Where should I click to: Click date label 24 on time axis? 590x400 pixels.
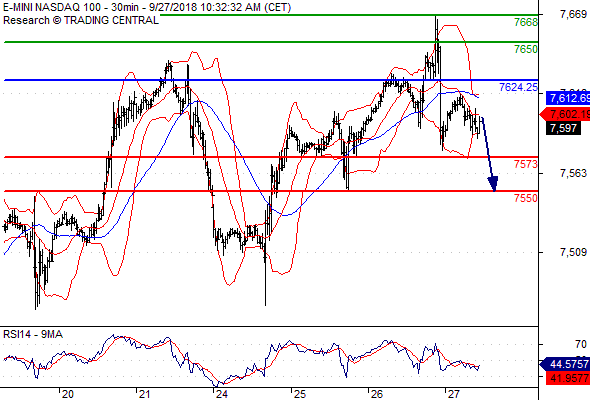[222, 394]
